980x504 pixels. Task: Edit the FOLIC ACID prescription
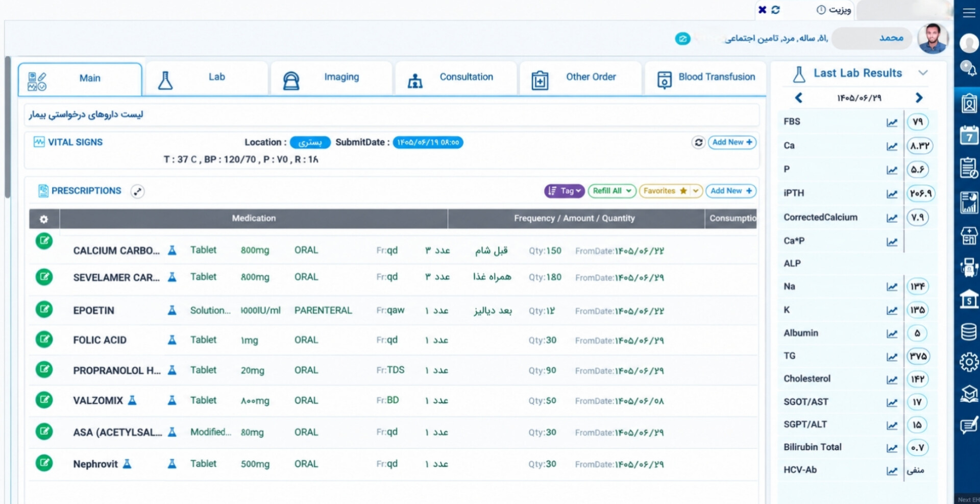(x=44, y=339)
